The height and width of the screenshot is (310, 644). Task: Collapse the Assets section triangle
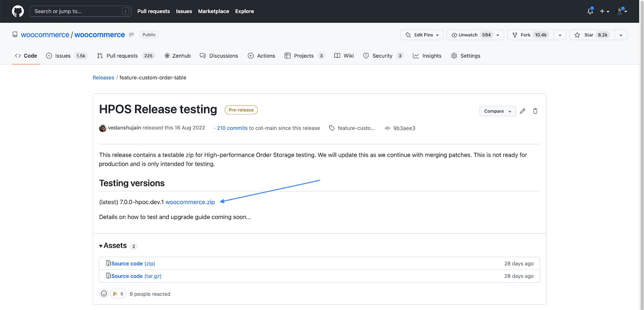101,246
